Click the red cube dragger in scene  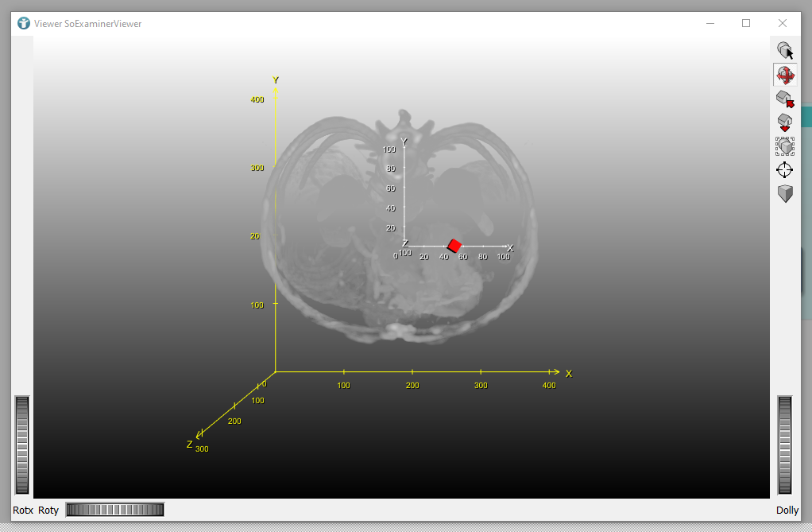[x=454, y=246]
